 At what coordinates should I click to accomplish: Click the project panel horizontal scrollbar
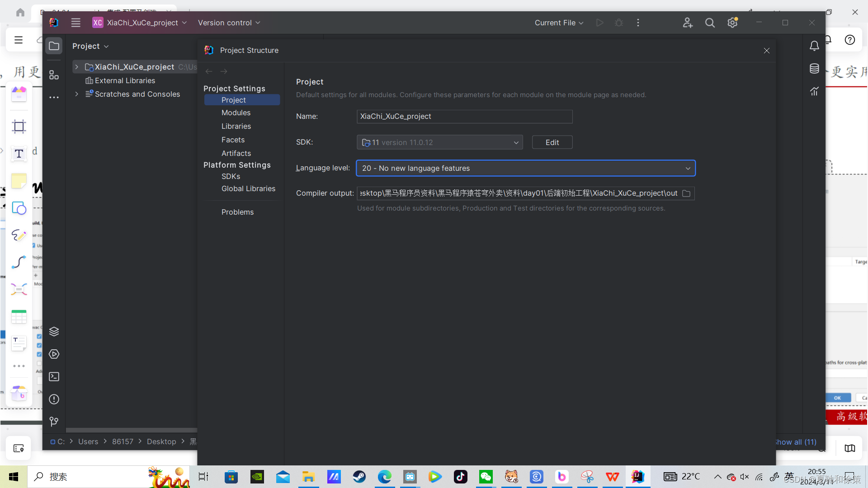coord(131,430)
